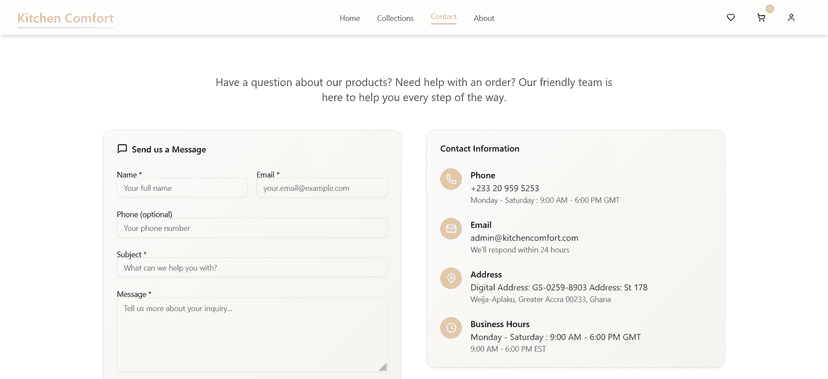Click the Email heading in Contact Information

[x=481, y=225]
